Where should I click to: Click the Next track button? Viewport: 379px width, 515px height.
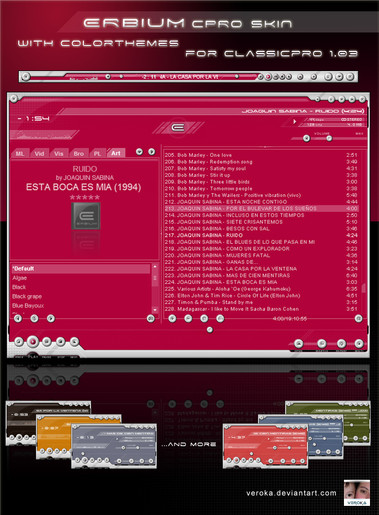tap(74, 341)
